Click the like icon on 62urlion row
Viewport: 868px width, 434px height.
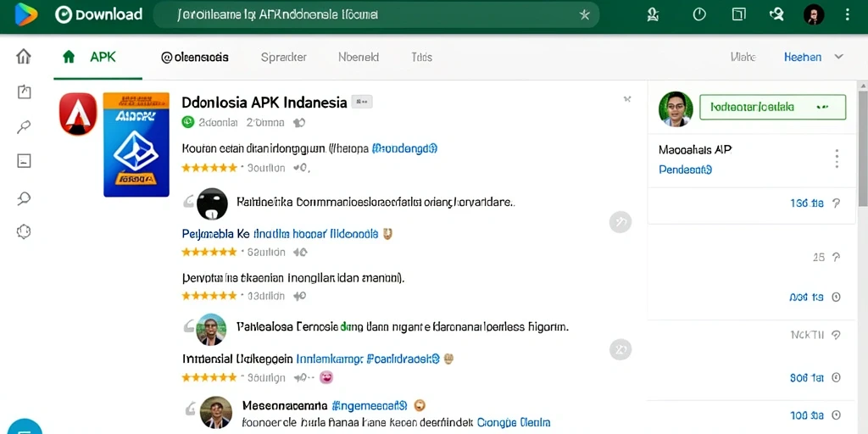300,253
